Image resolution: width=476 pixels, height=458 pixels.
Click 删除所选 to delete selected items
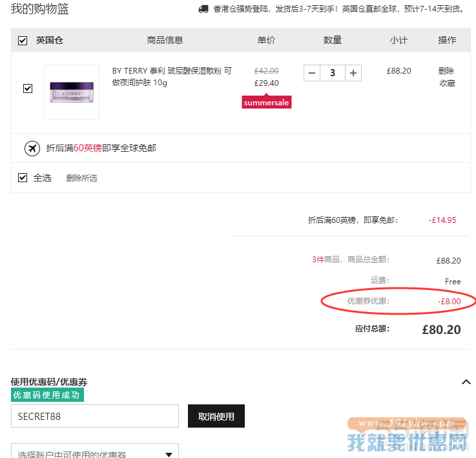point(81,178)
